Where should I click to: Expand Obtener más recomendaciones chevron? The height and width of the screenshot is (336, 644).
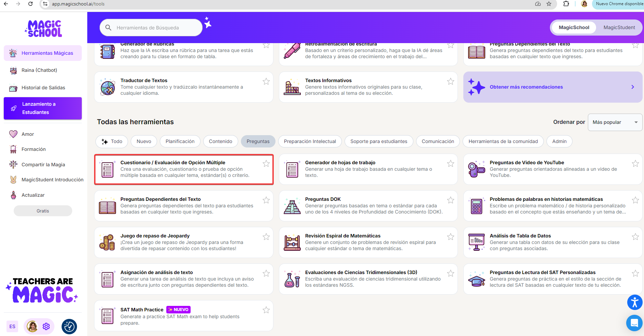tap(632, 87)
